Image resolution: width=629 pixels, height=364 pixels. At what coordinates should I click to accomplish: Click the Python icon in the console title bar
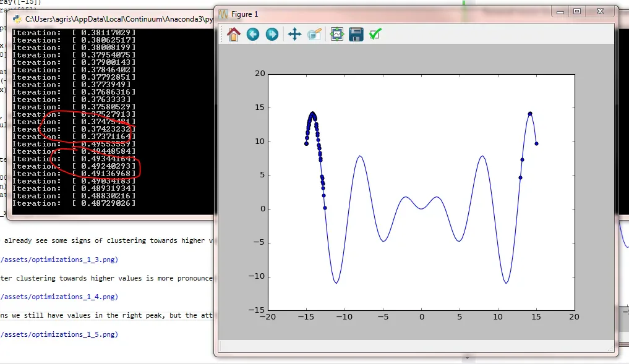click(17, 19)
